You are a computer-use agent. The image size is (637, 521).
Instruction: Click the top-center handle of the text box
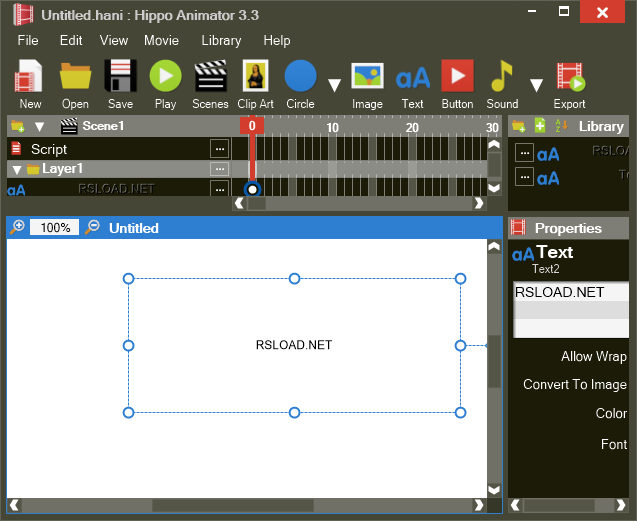pyautogui.click(x=295, y=278)
